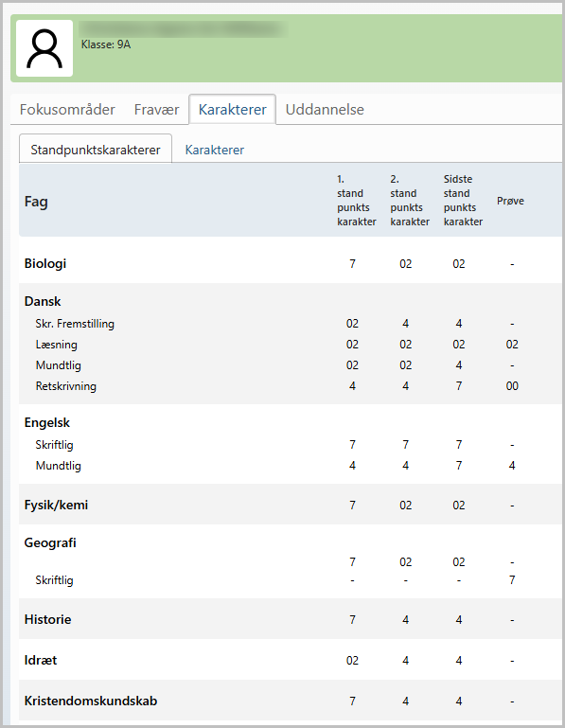The width and height of the screenshot is (565, 728).
Task: Click the Fag column header
Action: click(36, 202)
